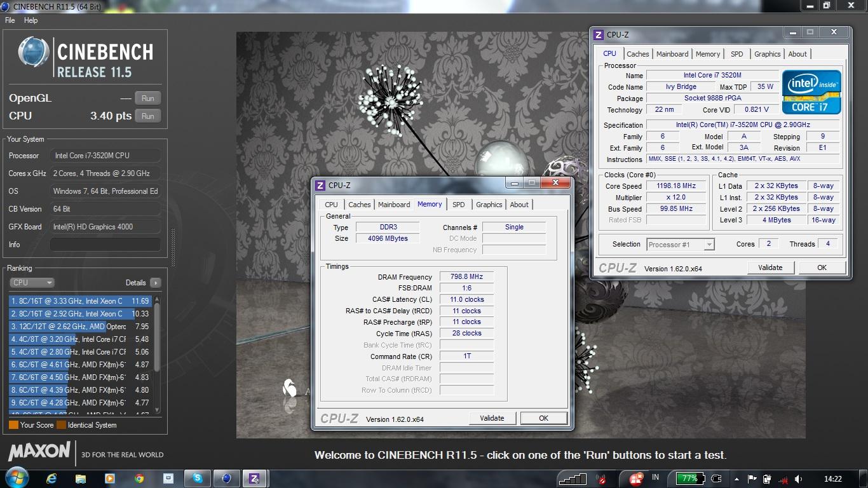Show hidden system tray icons
Screen dimensions: 868x488
[737, 479]
